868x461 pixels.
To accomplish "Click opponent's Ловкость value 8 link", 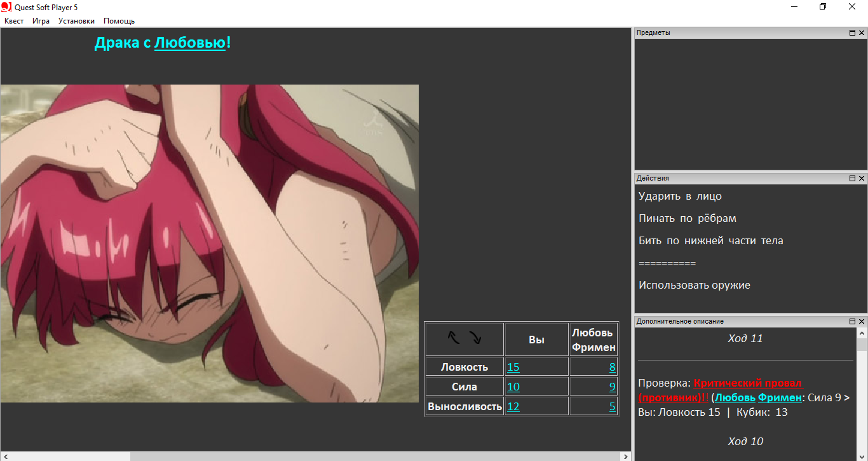I will 613,367.
